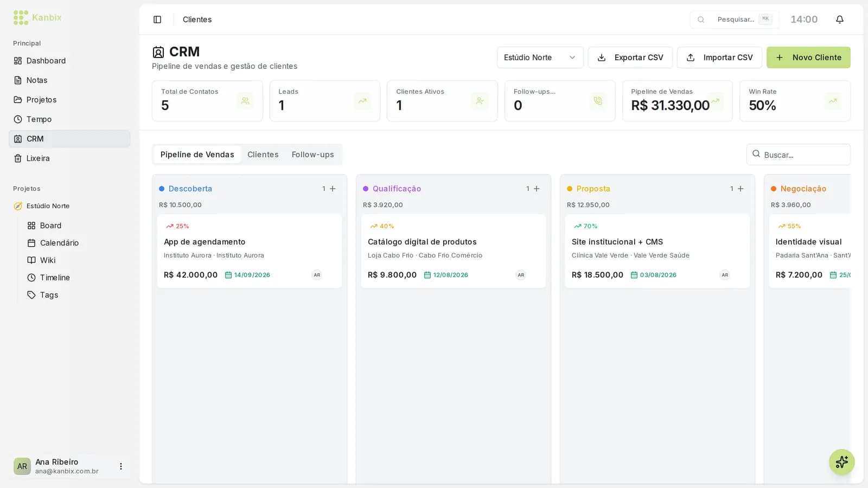Click the Estúdio Norte compass icon in sidebar
The image size is (868, 488).
pos(18,206)
